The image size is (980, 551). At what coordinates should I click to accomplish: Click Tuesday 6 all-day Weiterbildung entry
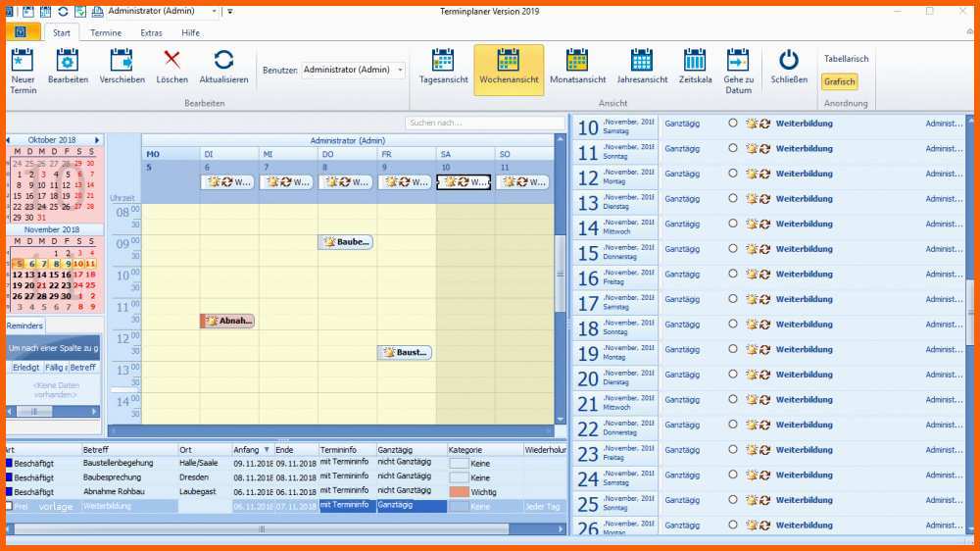tap(227, 182)
